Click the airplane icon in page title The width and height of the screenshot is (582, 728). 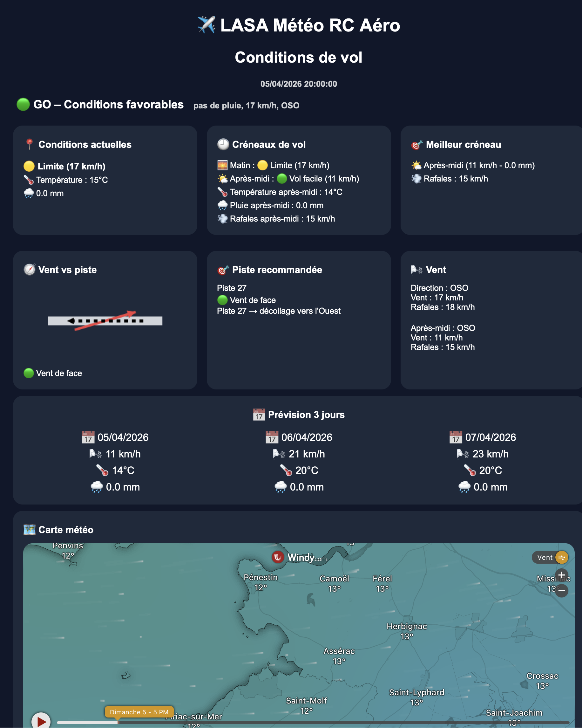coord(206,25)
